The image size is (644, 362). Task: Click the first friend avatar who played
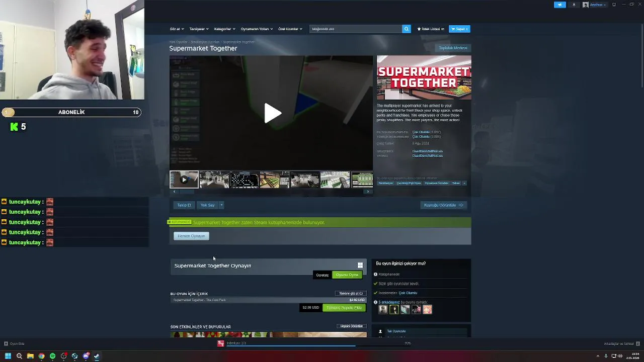[x=383, y=309]
